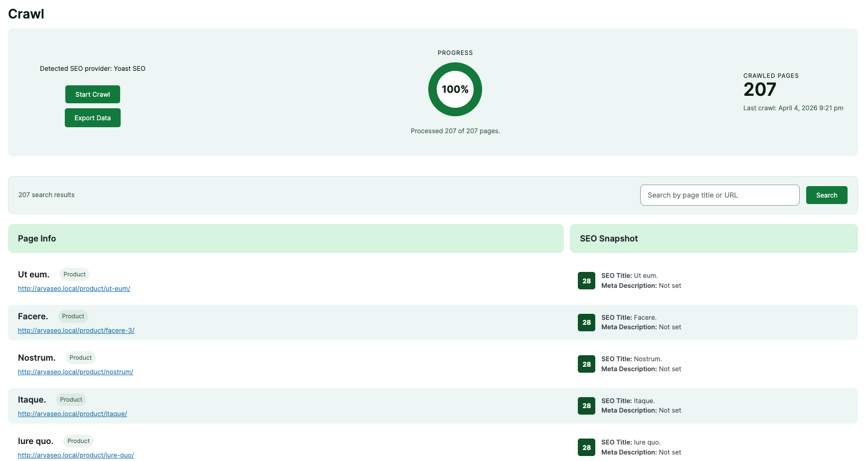Screen dimensions: 868x461
Task: Click the 'PROGRESS' label
Action: coord(455,53)
